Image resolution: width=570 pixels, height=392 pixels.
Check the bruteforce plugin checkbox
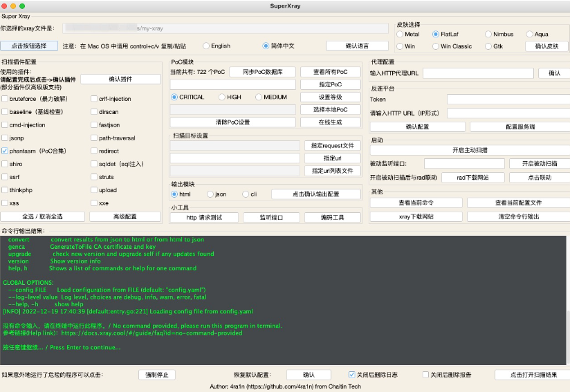6,99
